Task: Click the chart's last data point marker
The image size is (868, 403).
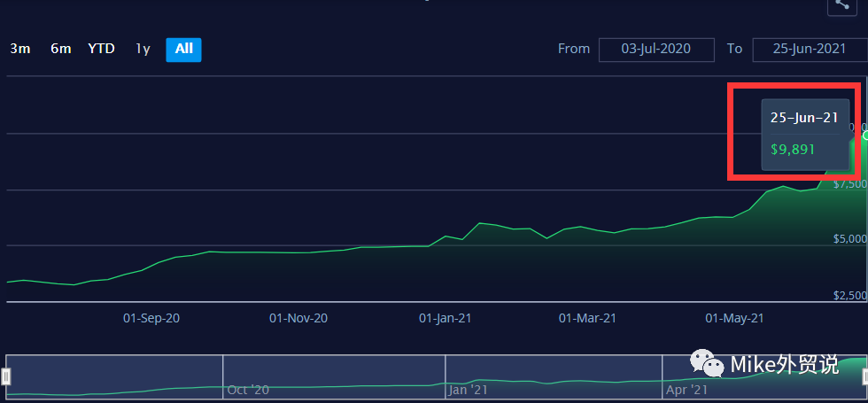Action: 865,135
